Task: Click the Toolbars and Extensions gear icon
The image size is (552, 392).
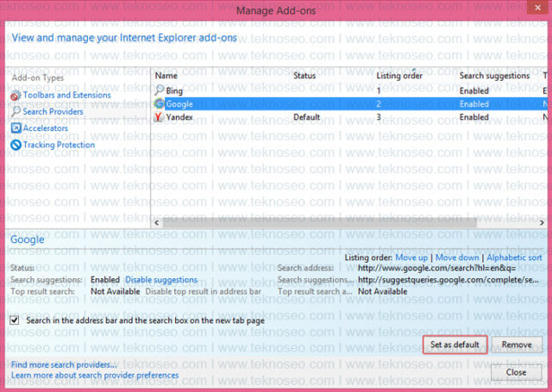Action: [x=16, y=96]
